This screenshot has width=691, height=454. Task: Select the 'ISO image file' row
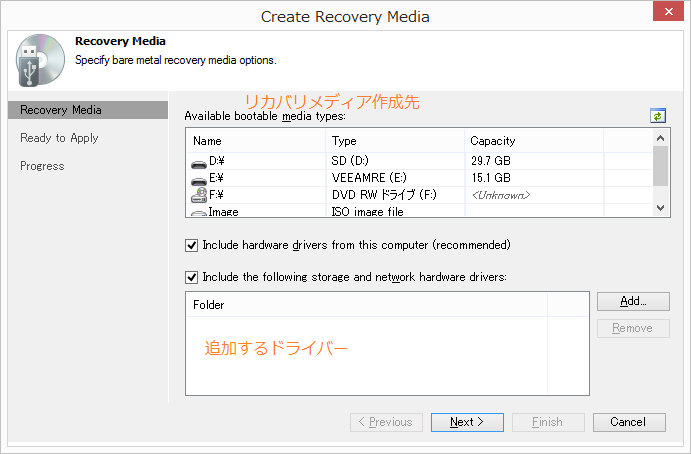pos(419,212)
